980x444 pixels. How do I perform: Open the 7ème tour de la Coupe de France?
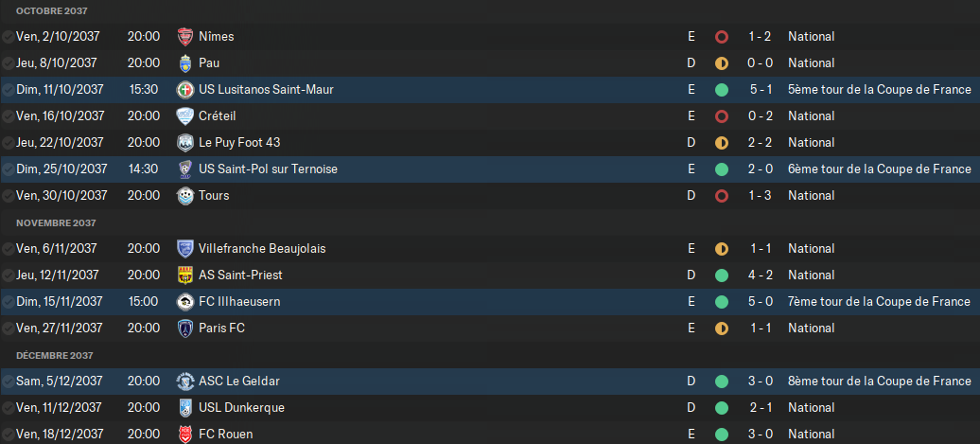pos(880,301)
